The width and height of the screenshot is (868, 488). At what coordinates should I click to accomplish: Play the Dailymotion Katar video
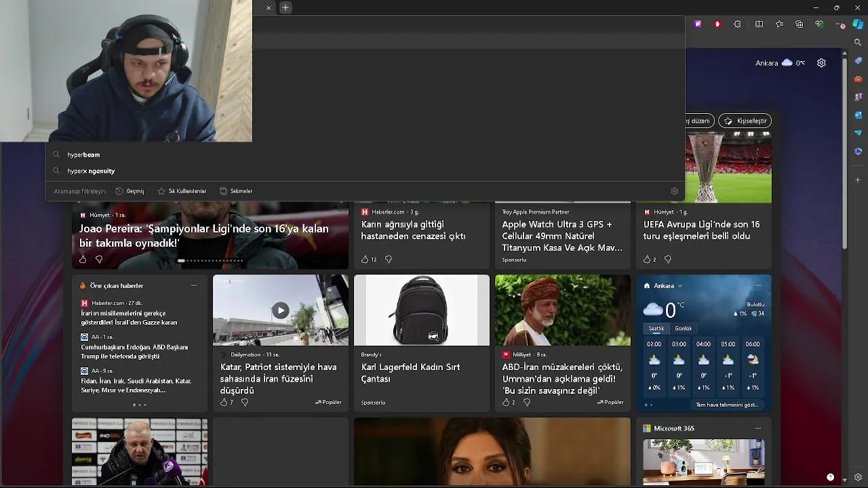click(281, 310)
